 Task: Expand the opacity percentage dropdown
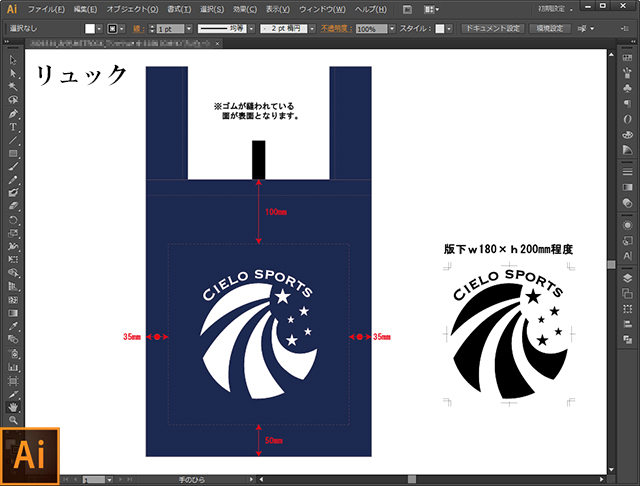point(392,29)
